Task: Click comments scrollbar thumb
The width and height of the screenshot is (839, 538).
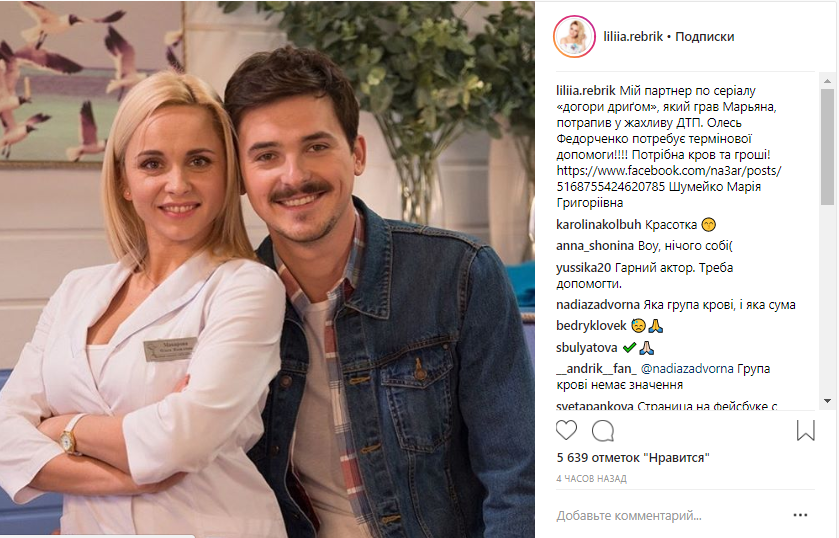Action: tap(827, 147)
